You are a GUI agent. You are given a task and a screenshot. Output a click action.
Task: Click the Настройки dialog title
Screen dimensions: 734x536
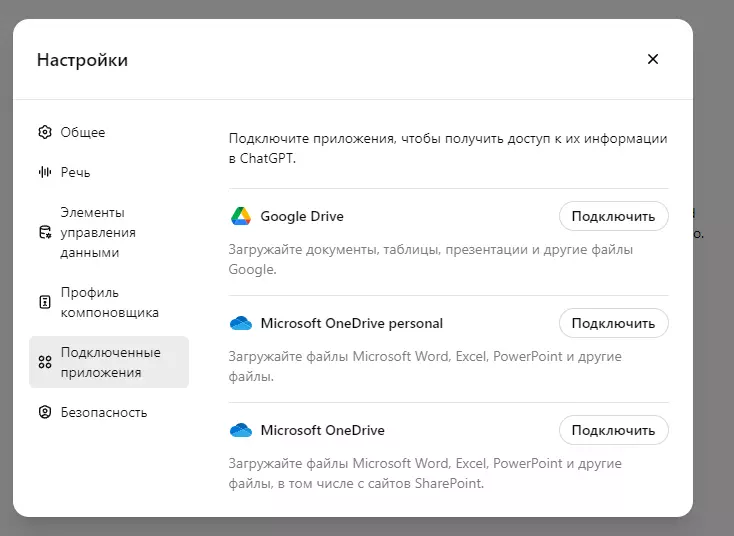point(82,60)
